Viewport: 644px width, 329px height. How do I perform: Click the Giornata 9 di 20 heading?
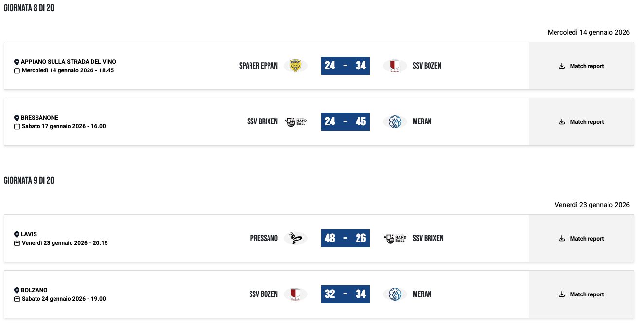[29, 181]
